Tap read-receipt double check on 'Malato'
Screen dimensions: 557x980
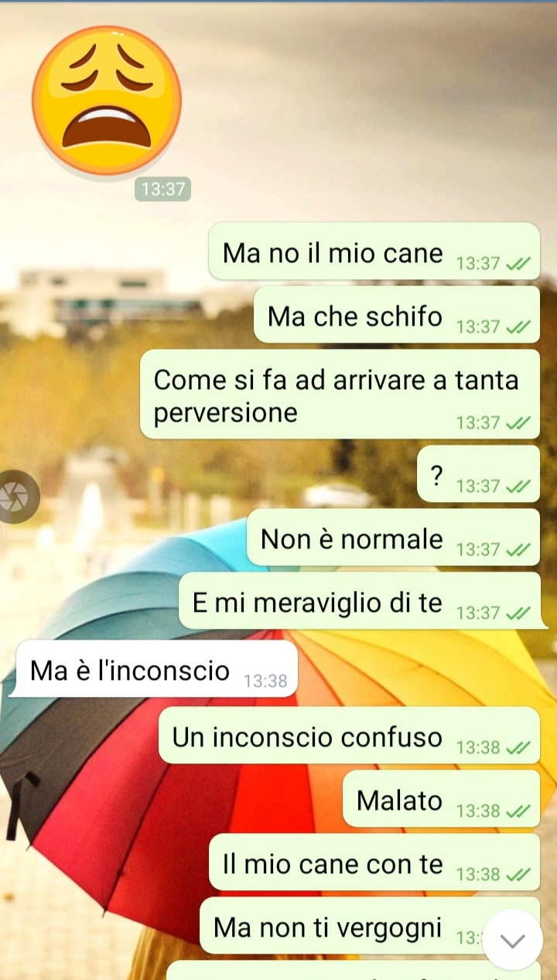[x=518, y=811]
